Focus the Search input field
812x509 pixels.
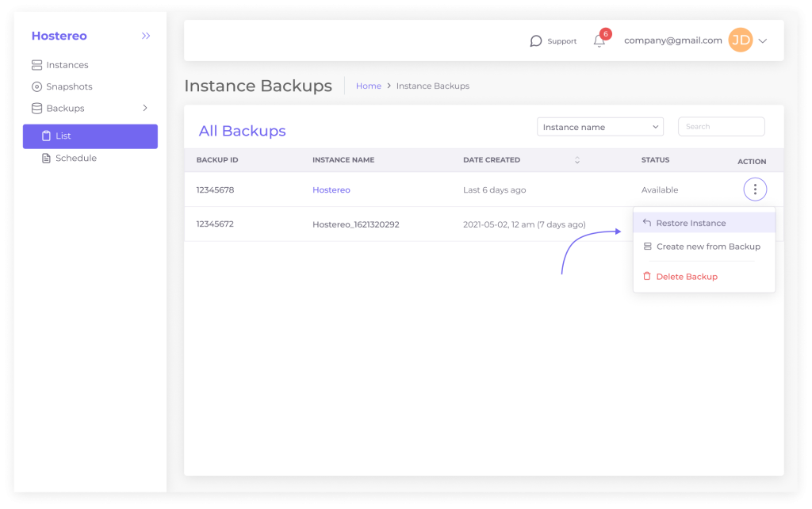[722, 126]
